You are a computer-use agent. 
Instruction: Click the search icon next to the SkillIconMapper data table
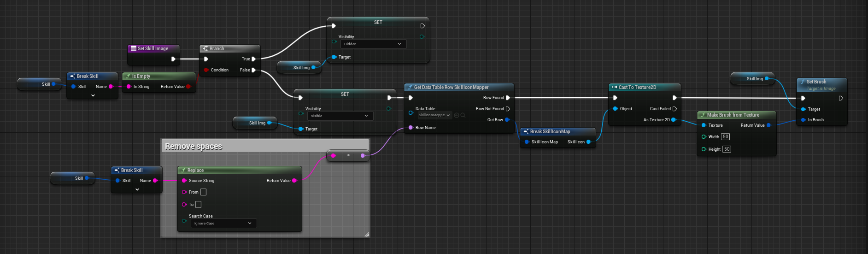tap(463, 115)
